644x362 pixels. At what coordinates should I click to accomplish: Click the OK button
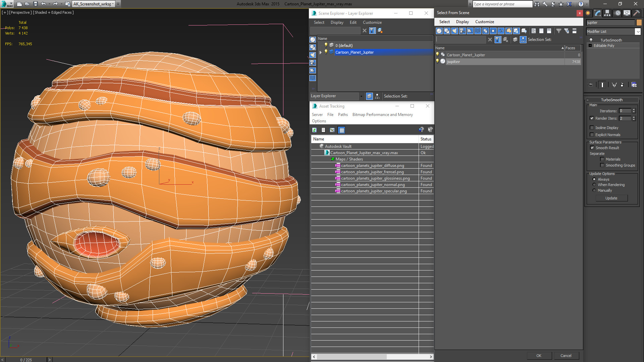click(x=539, y=356)
